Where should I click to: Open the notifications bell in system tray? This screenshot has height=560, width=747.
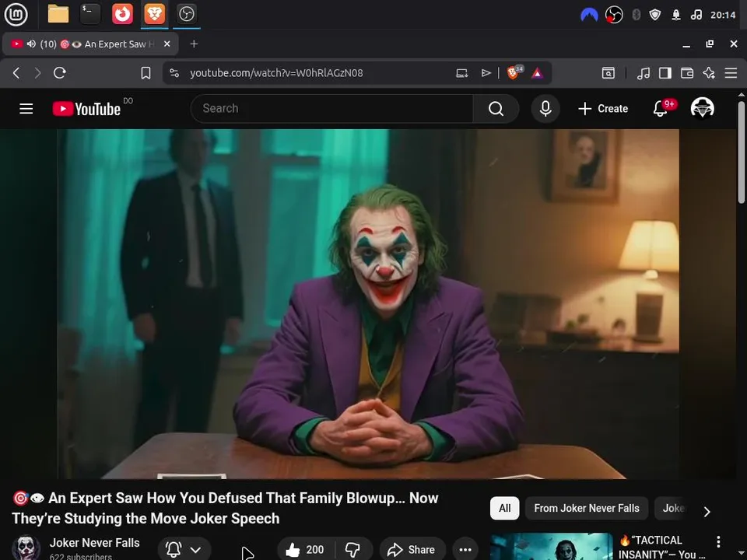[x=676, y=16]
